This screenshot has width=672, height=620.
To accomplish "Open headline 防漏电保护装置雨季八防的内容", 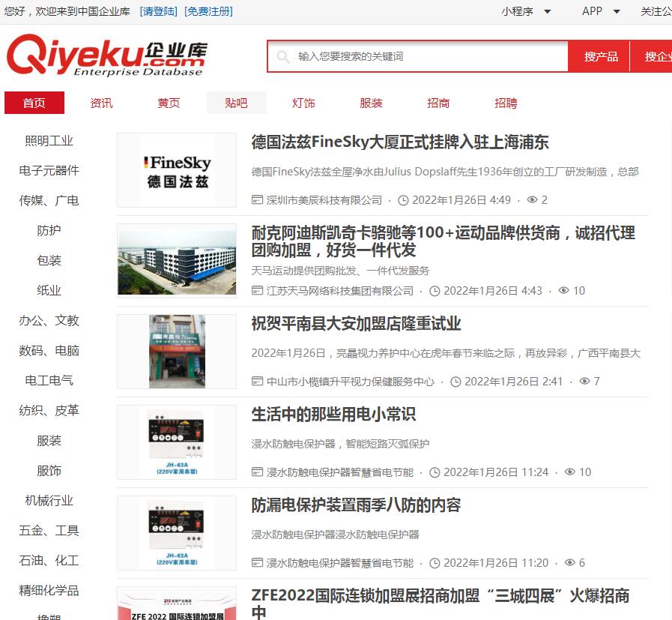I will coord(356,505).
